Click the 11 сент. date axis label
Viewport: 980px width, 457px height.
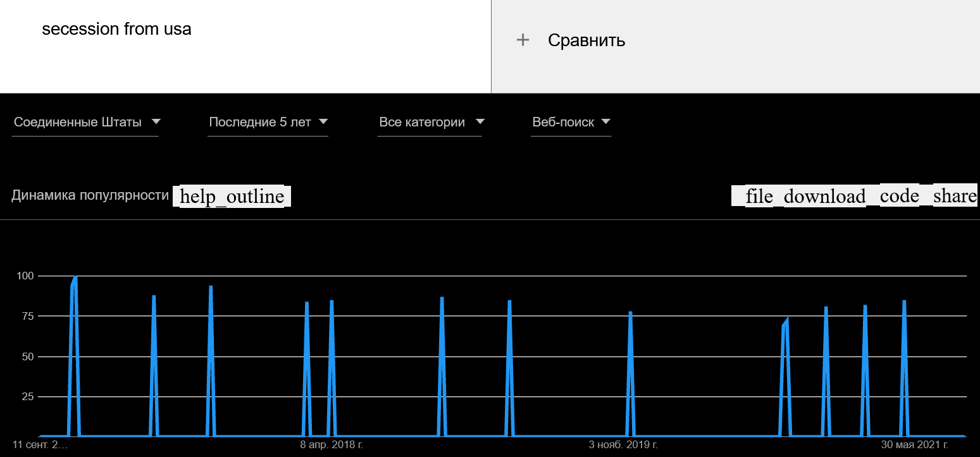coord(40,446)
